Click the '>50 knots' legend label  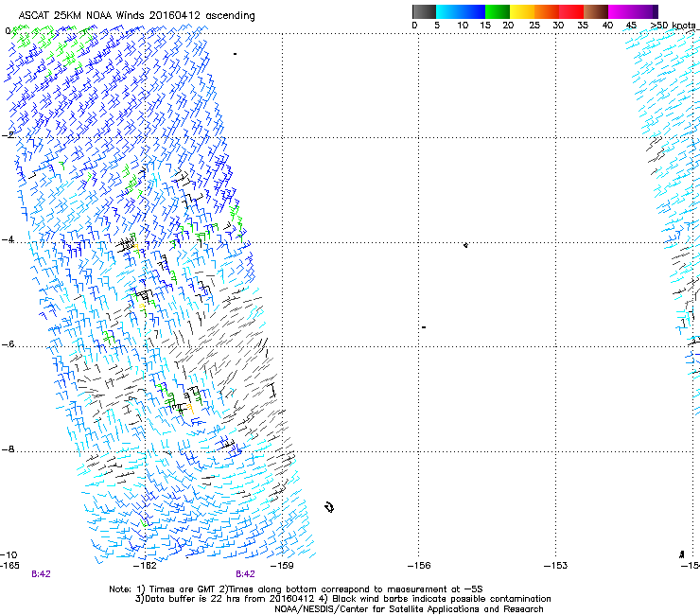(674, 26)
